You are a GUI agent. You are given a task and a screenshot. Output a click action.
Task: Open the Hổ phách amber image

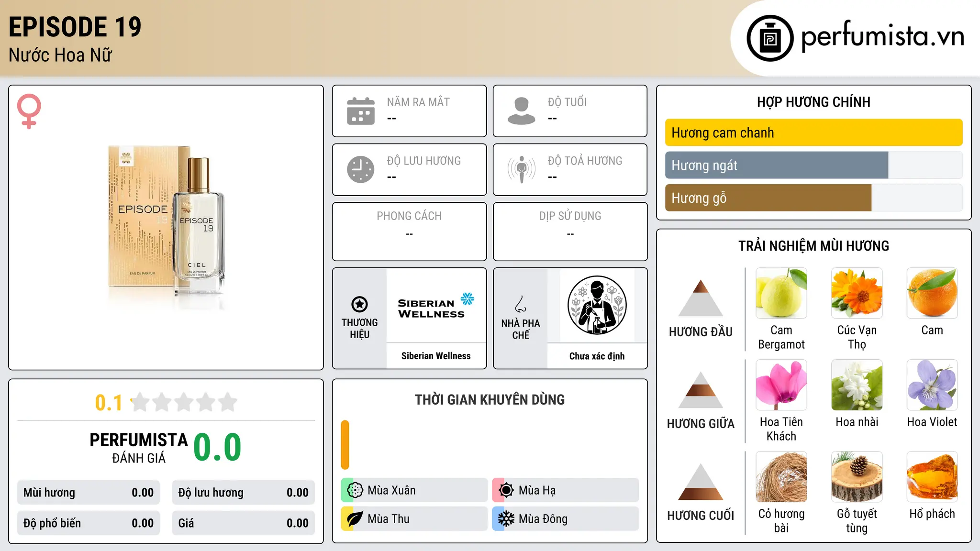(932, 477)
